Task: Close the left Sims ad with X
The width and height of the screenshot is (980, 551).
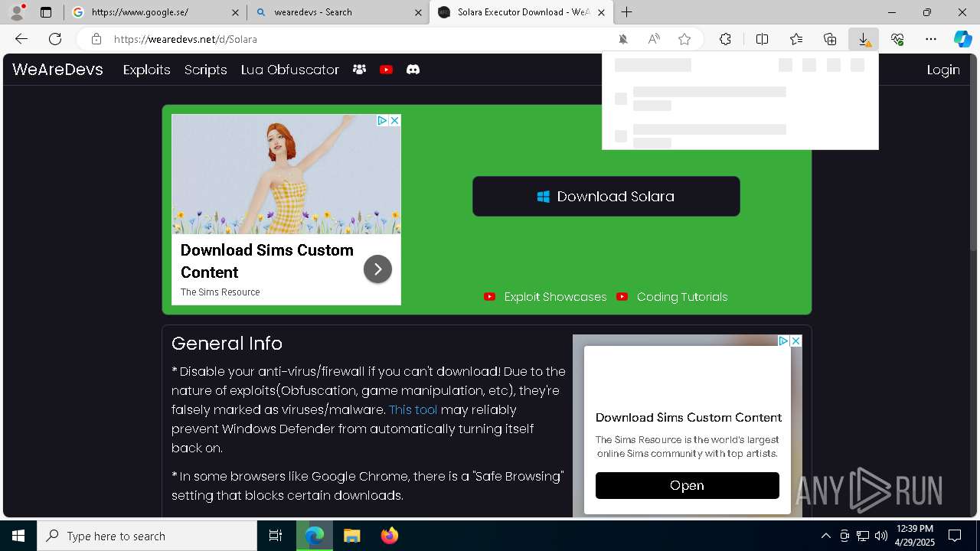Action: click(x=394, y=121)
